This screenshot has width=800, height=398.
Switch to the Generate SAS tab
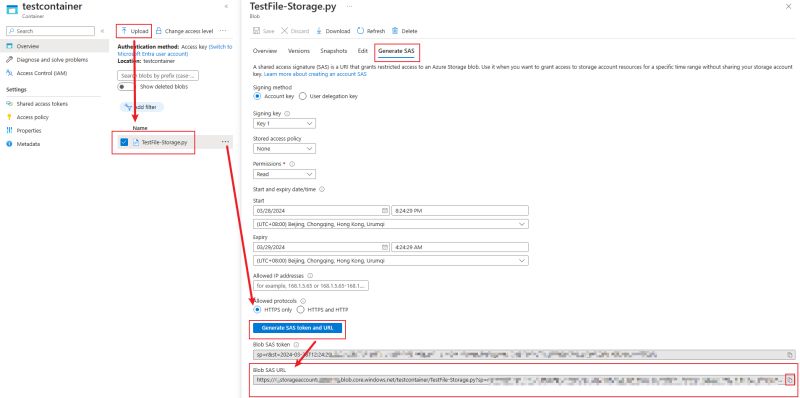(396, 51)
